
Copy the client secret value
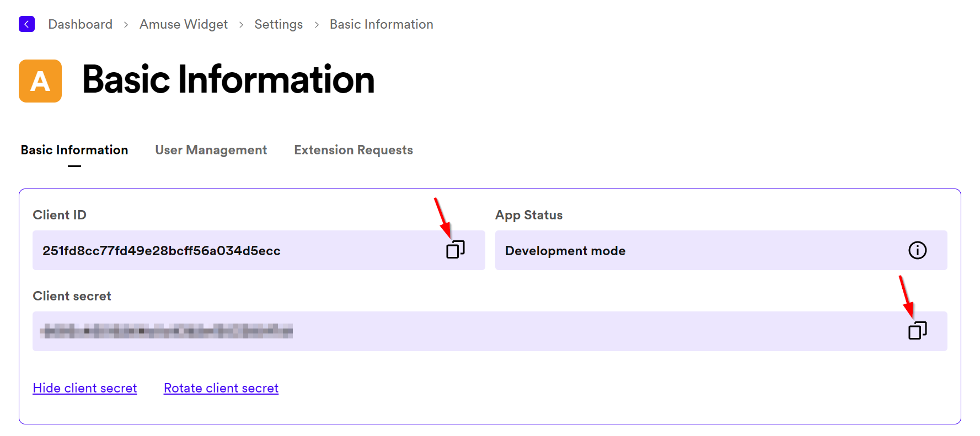click(x=917, y=331)
